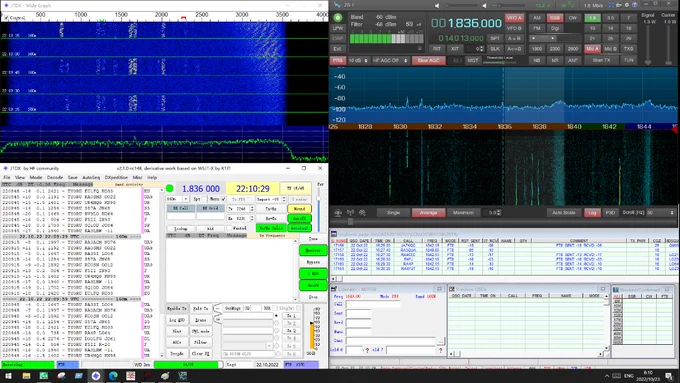This screenshot has width=680, height=383.
Task: Open the View menu in JTDX
Action: (x=20, y=177)
